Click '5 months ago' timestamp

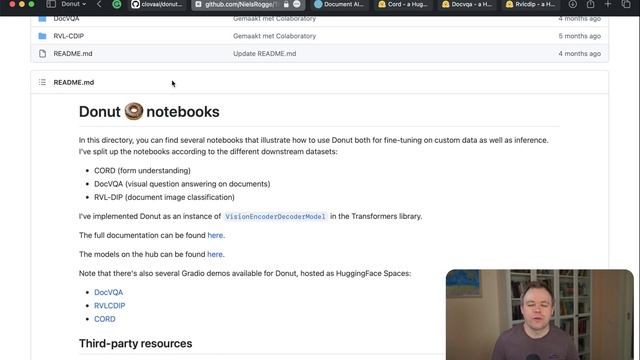click(580, 36)
